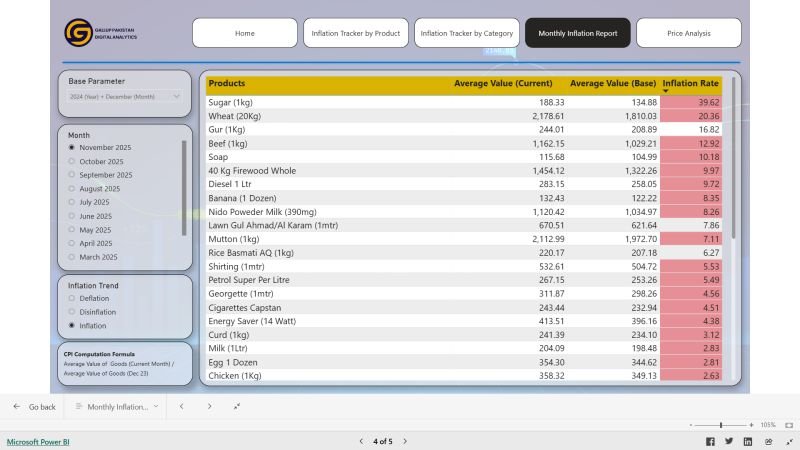Open the Microsoft Power BI link
The height and width of the screenshot is (450, 800).
tap(38, 441)
